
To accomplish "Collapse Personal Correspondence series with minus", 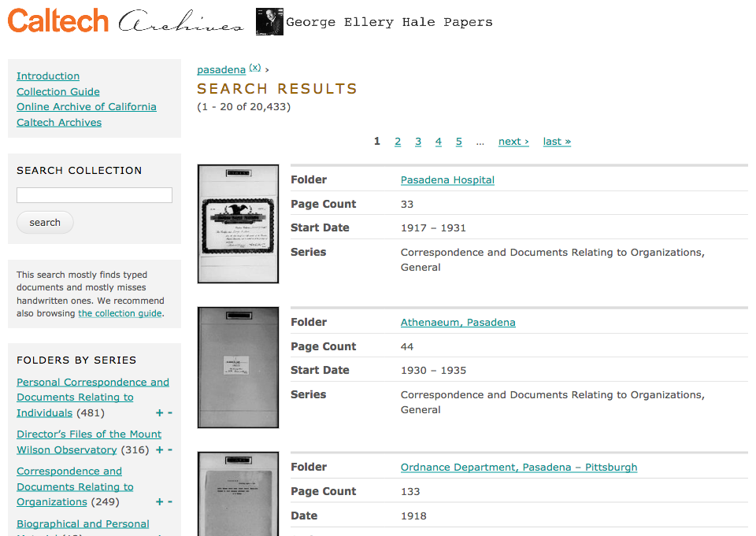I will [170, 413].
